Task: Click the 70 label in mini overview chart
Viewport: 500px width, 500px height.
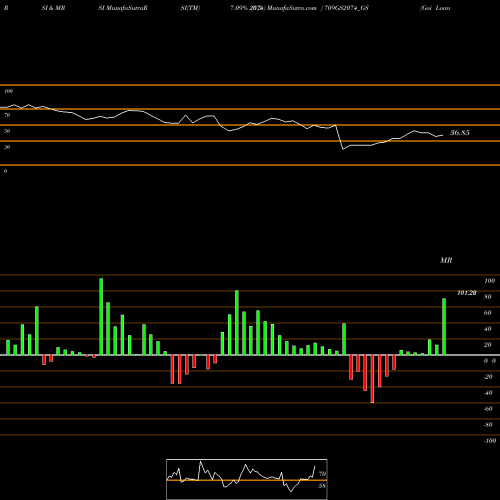Action: coord(322,474)
